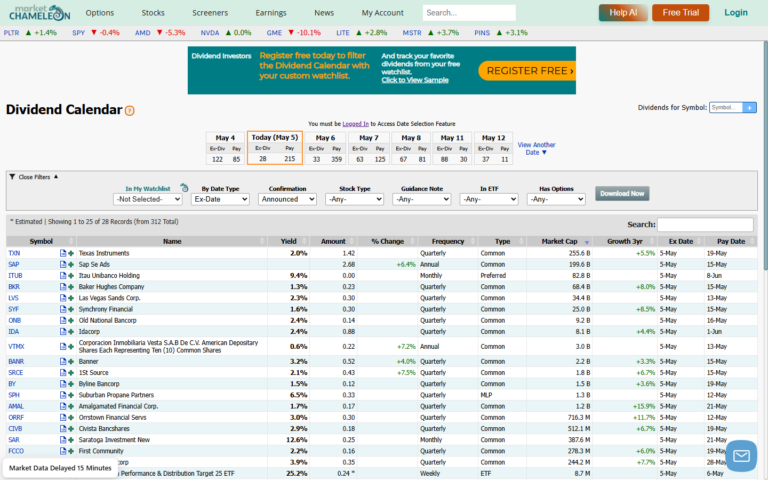768x480 pixels.
Task: Click the Free Trial button
Action: (680, 13)
